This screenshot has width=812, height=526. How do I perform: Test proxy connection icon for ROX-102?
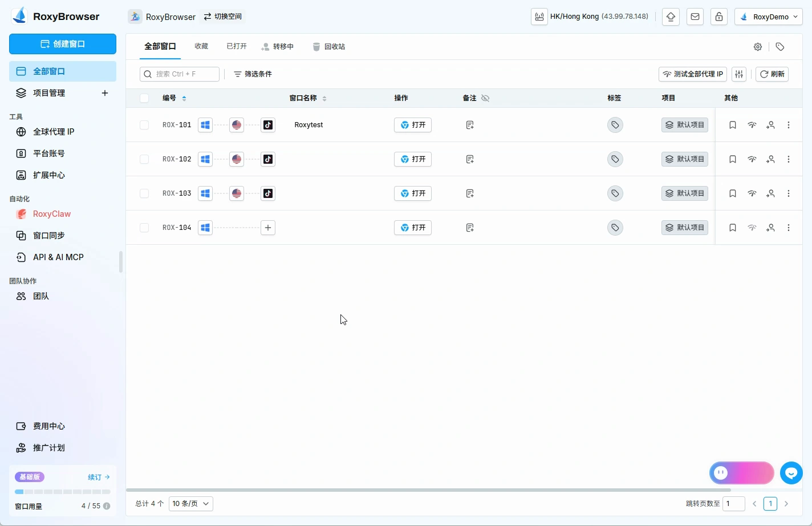pos(752,159)
